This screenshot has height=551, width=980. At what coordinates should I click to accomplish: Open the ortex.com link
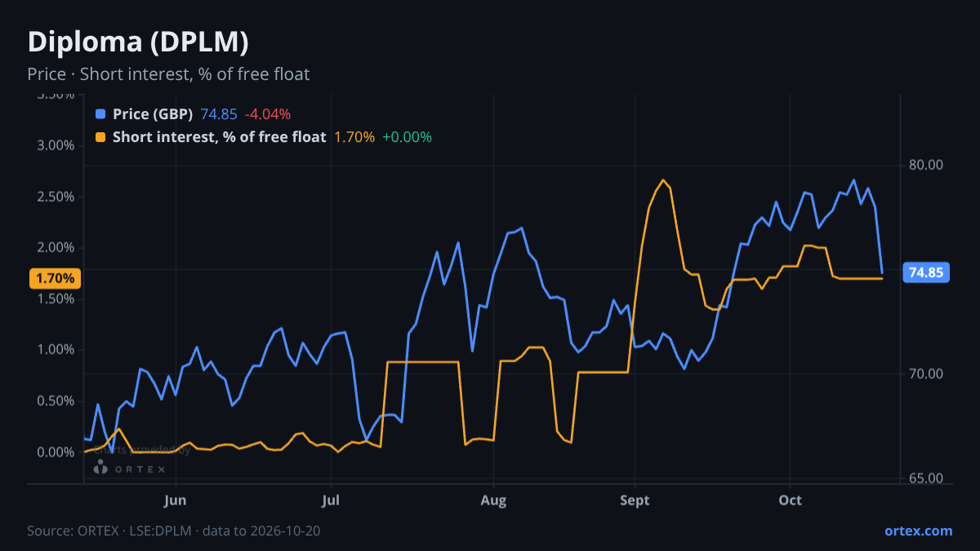coord(918,531)
